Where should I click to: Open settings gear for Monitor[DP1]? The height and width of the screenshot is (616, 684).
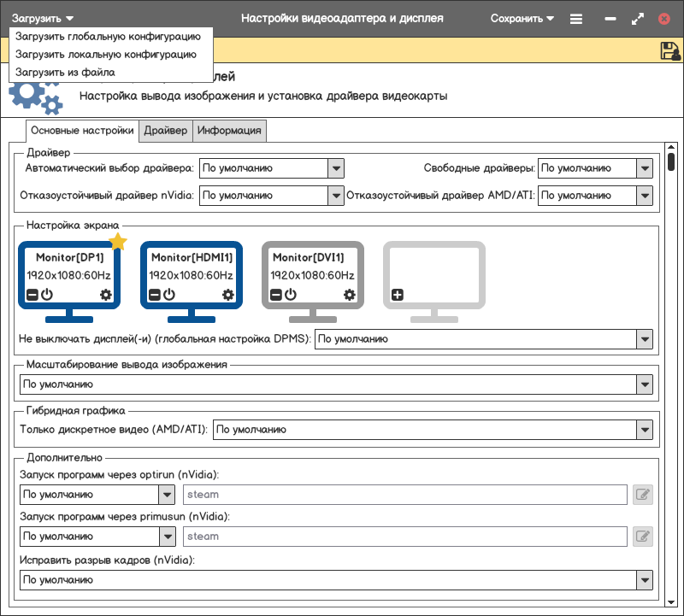click(x=105, y=295)
